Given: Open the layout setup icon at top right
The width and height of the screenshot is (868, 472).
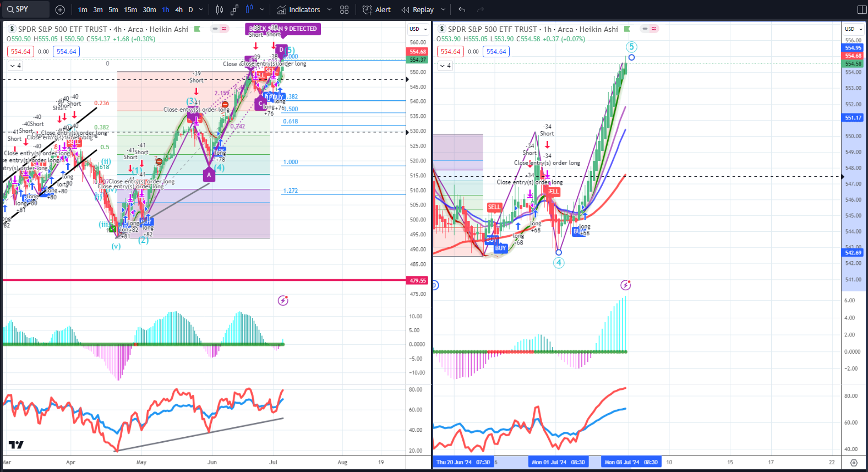Looking at the screenshot, I should (862, 10).
